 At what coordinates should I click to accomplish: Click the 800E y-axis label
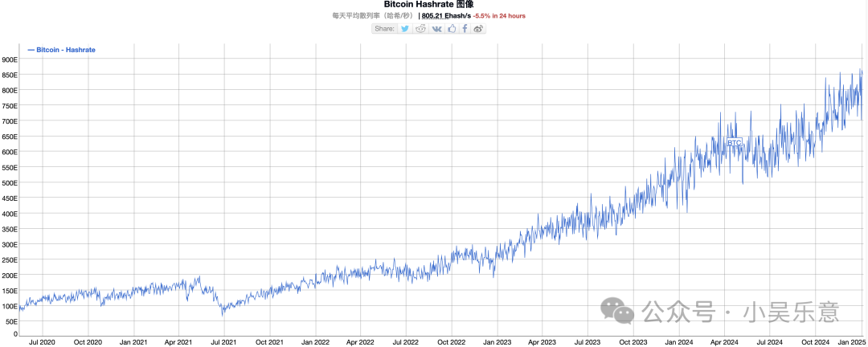pyautogui.click(x=10, y=90)
